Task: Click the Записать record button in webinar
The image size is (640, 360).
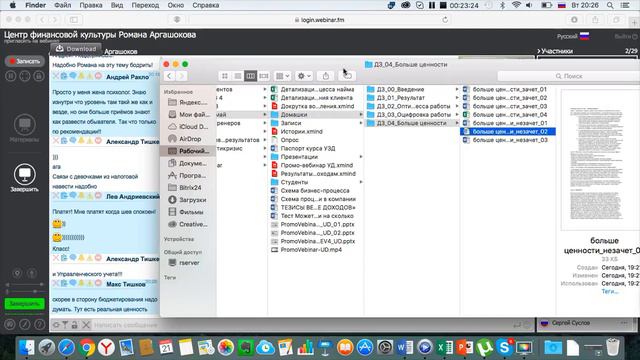Action: click(24, 61)
